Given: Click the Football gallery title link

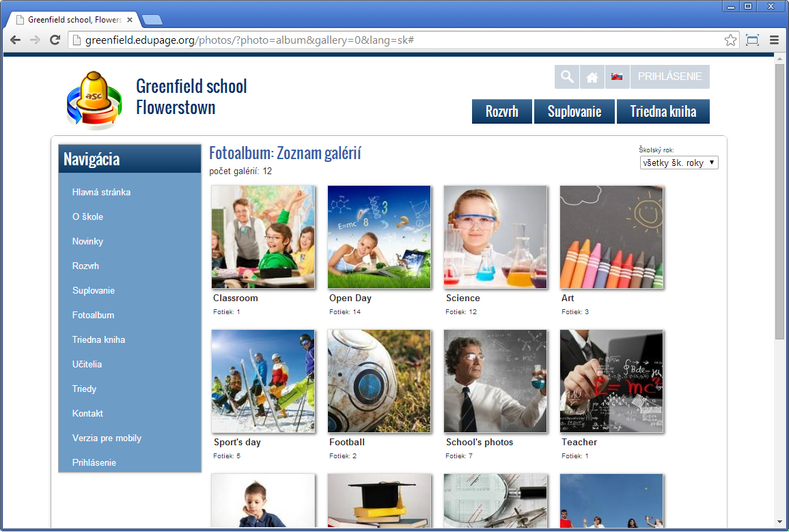Looking at the screenshot, I should click(x=347, y=443).
